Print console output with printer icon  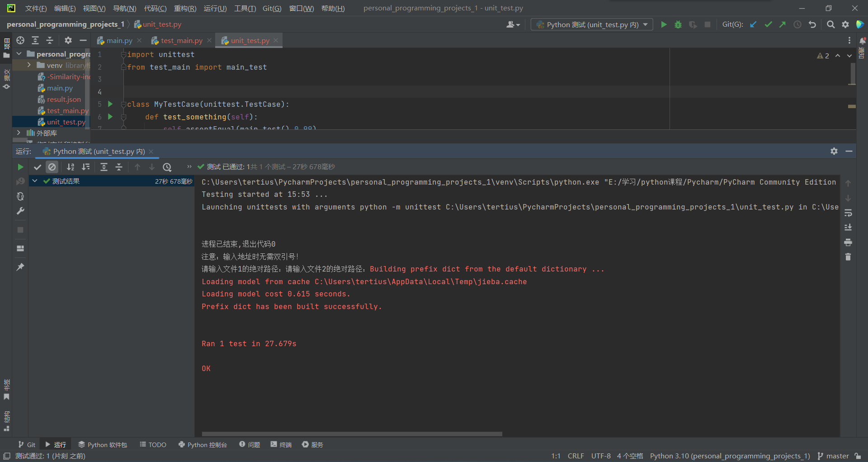(x=848, y=242)
